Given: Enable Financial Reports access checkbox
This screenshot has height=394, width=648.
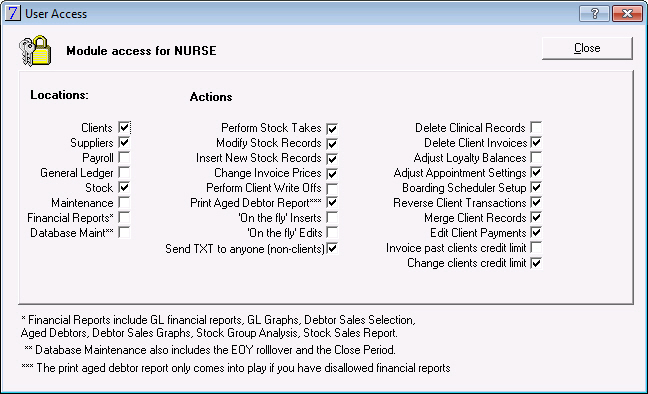Looking at the screenshot, I should pyautogui.click(x=124, y=217).
